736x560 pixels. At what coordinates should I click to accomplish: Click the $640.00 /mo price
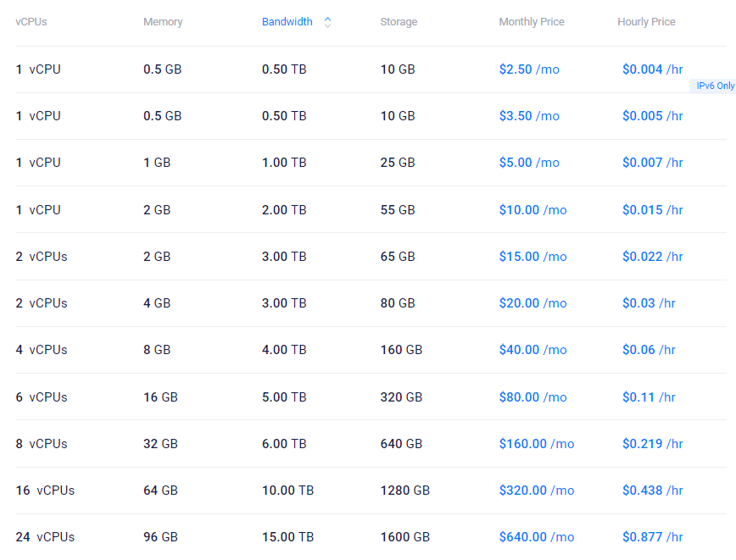pyautogui.click(x=537, y=537)
